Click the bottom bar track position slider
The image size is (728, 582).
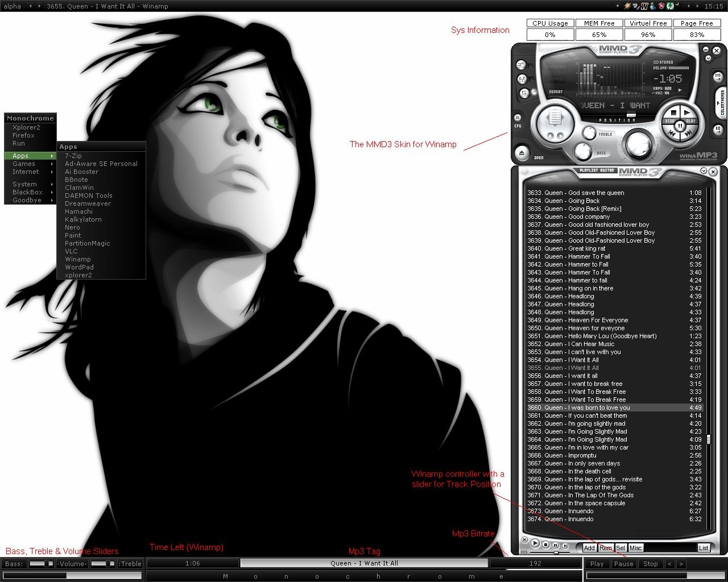click(x=655, y=576)
